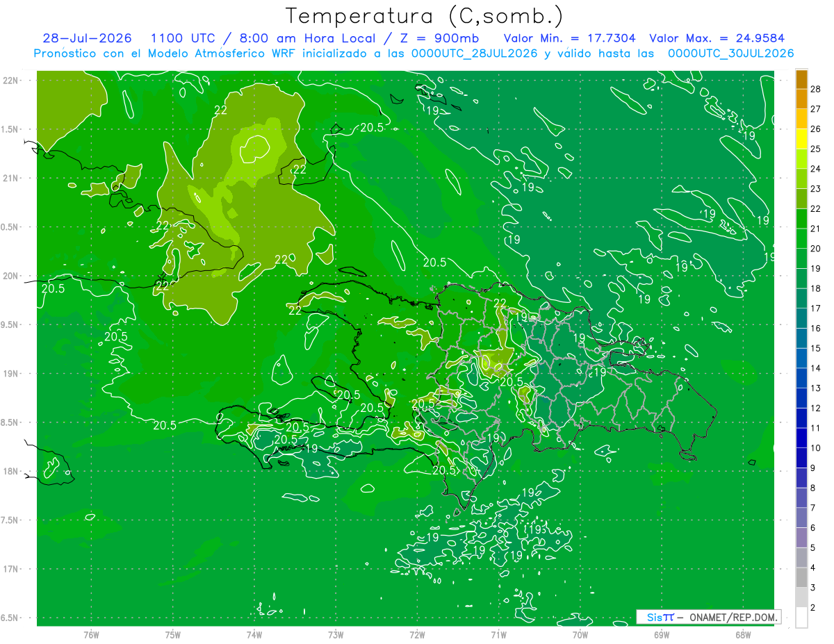Viewport: 834px width, 644px height.
Task: Click the "75W" longitude axis label
Action: coord(173,635)
